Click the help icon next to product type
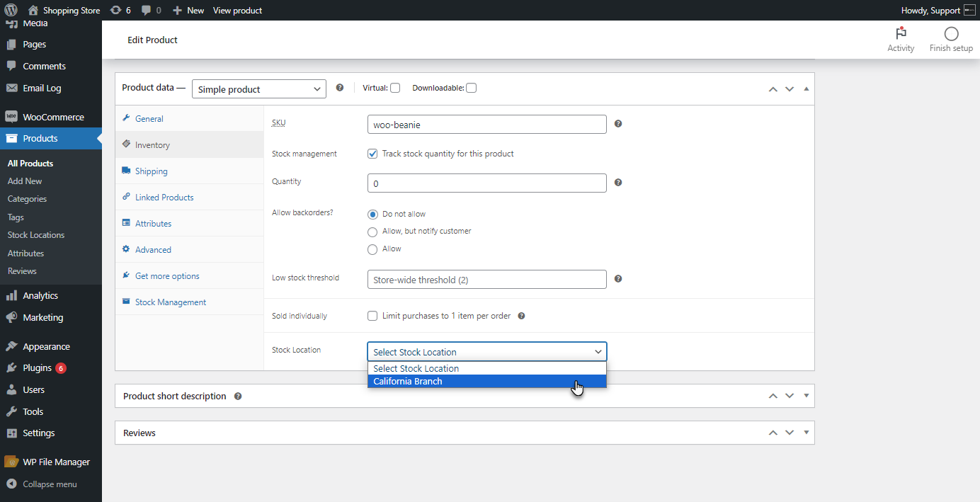This screenshot has width=980, height=502. coord(340,88)
